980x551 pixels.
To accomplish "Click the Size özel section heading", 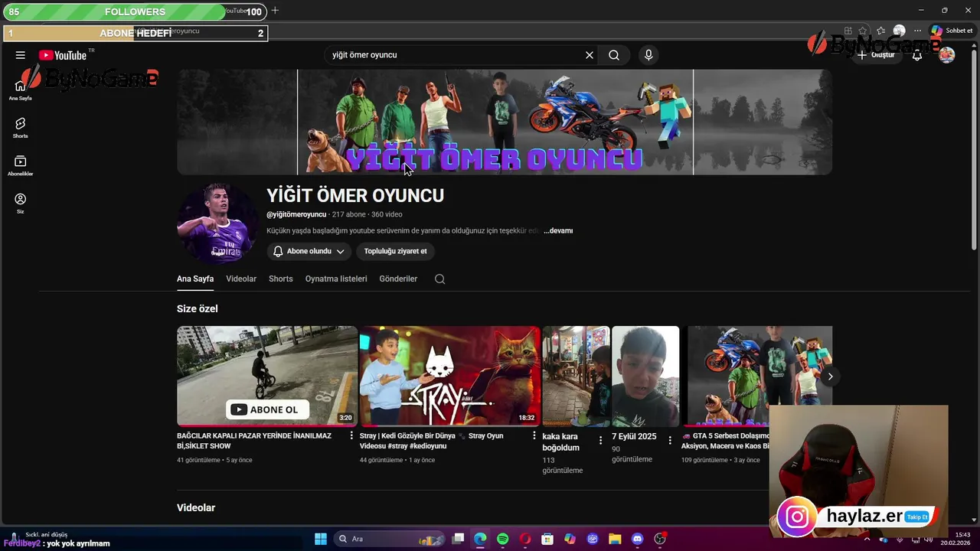I will click(198, 308).
